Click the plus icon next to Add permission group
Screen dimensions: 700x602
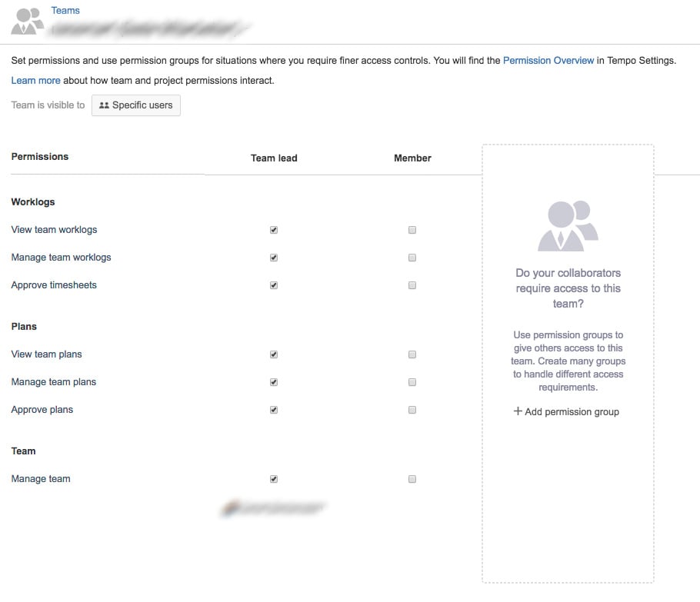(518, 411)
